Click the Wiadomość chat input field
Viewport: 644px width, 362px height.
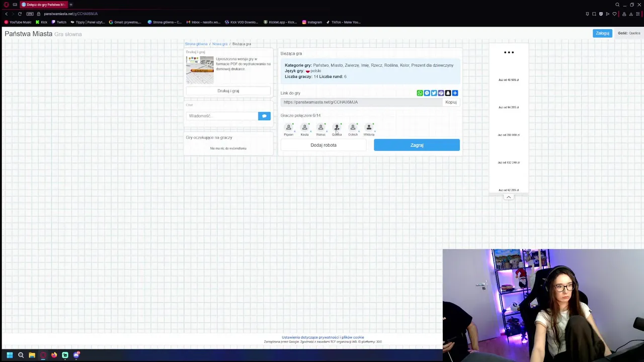[222, 116]
